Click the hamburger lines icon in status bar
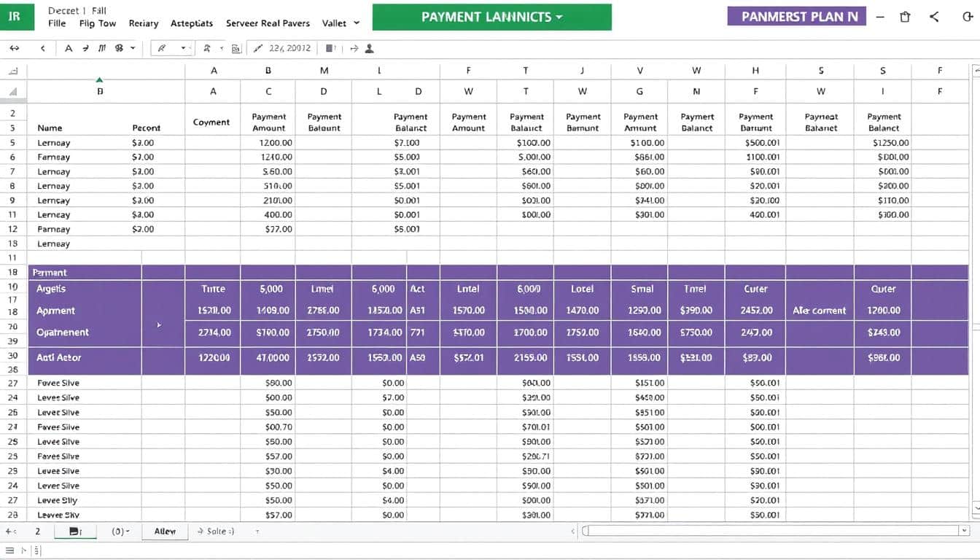The image size is (980, 560). point(10,551)
